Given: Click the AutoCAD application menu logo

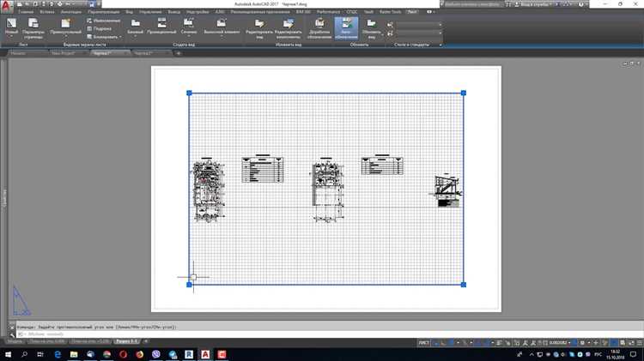Looking at the screenshot, I should click(x=6, y=6).
